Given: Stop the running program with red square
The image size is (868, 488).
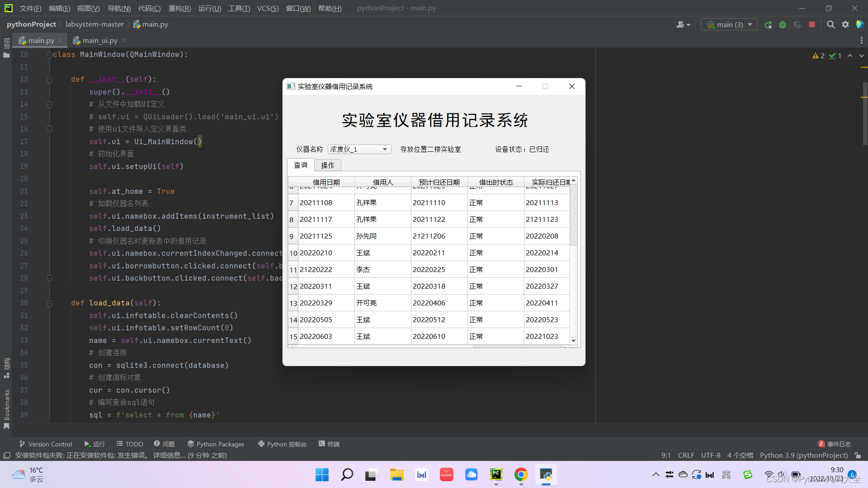Looking at the screenshot, I should click(812, 25).
